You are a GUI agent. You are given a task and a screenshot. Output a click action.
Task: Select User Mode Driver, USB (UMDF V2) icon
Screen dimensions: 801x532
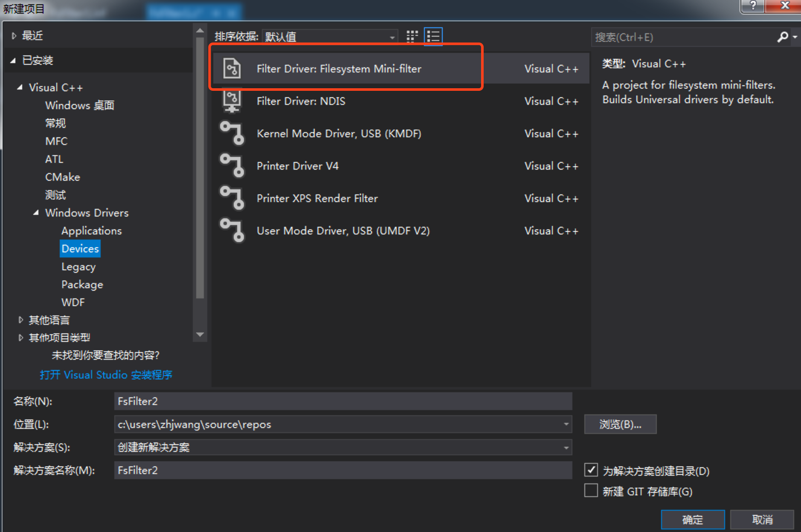[x=232, y=231]
